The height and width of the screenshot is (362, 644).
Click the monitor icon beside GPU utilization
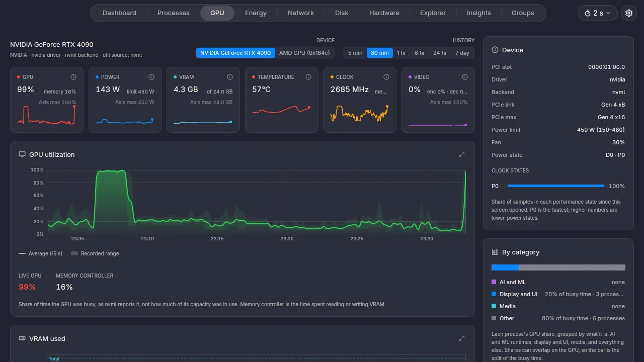(22, 154)
